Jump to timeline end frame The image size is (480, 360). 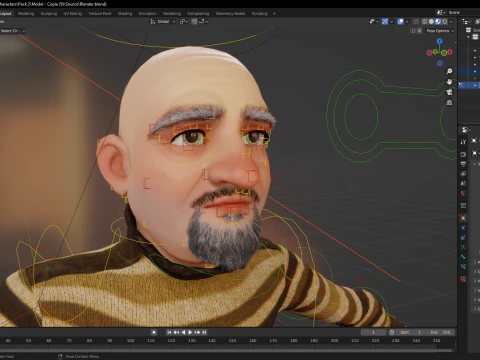pyautogui.click(x=204, y=332)
